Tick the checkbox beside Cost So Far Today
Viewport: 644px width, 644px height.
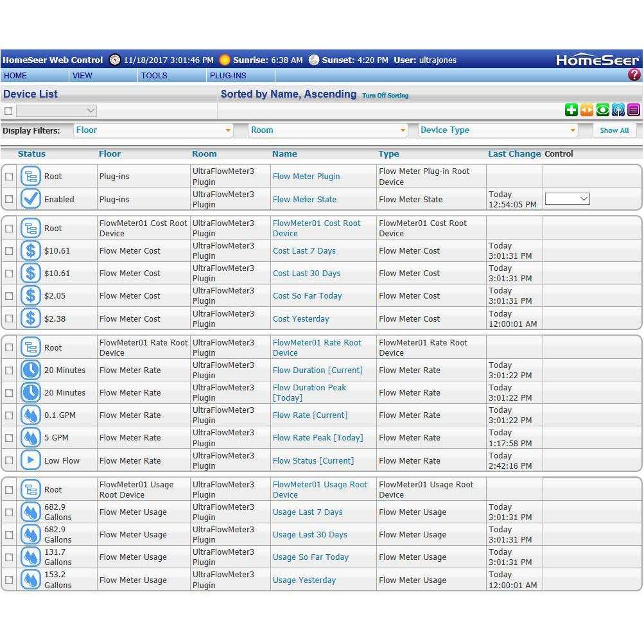pos(9,296)
